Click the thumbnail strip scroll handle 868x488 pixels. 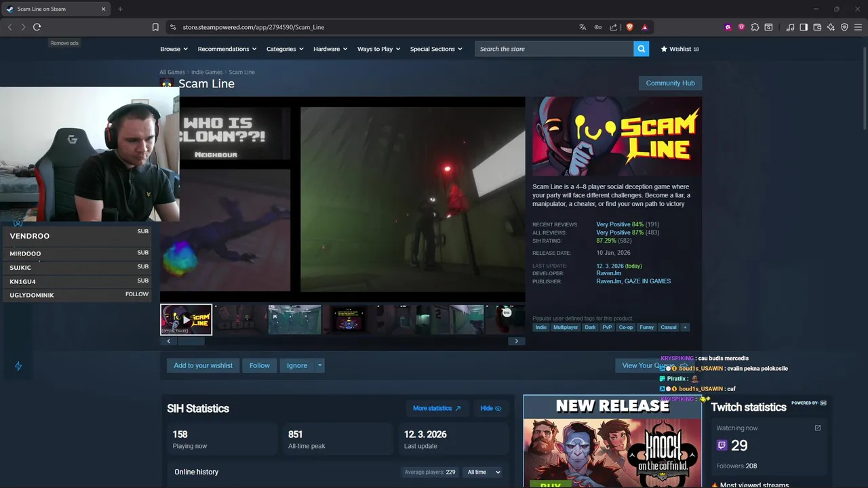click(x=191, y=341)
